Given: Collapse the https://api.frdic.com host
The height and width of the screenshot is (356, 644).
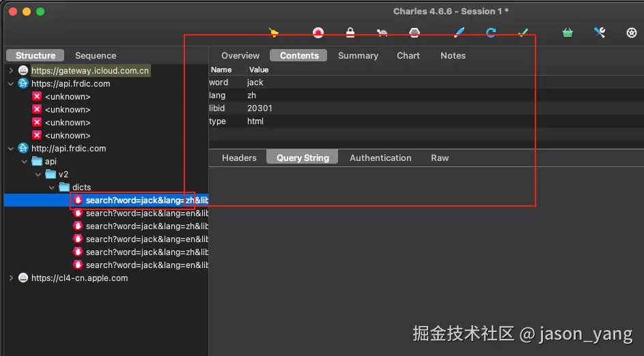Looking at the screenshot, I should 11,84.
